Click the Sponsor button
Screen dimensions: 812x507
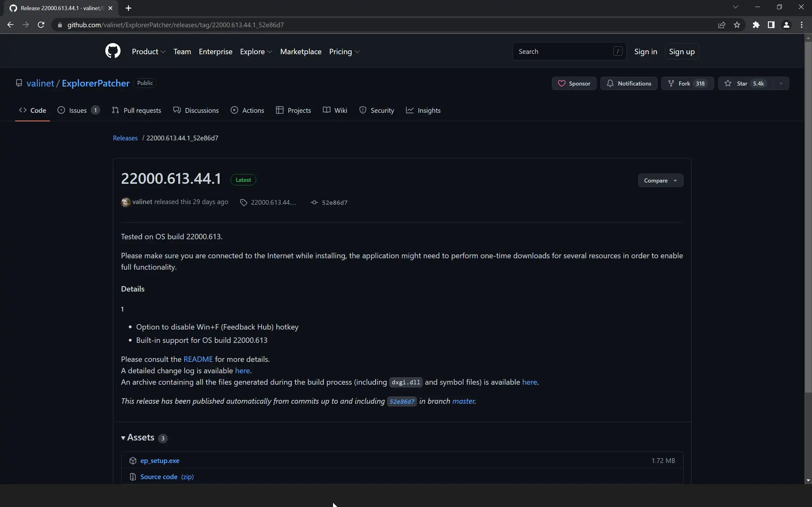[574, 83]
